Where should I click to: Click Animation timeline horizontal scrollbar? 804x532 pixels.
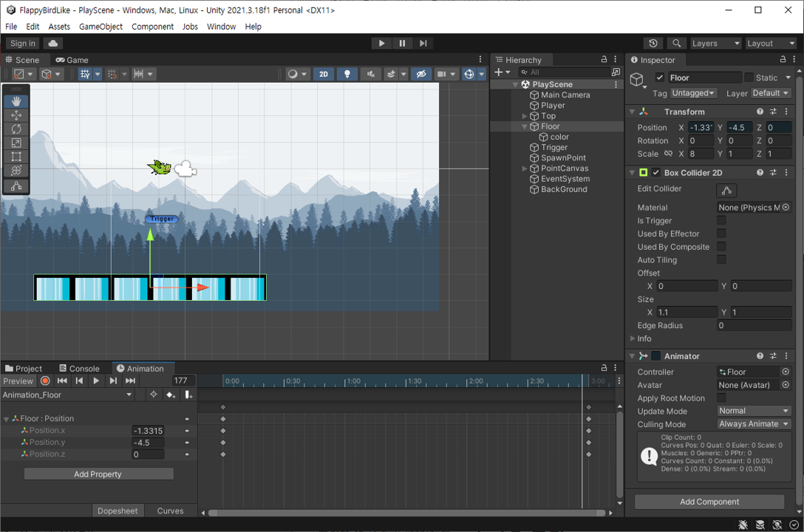click(406, 513)
